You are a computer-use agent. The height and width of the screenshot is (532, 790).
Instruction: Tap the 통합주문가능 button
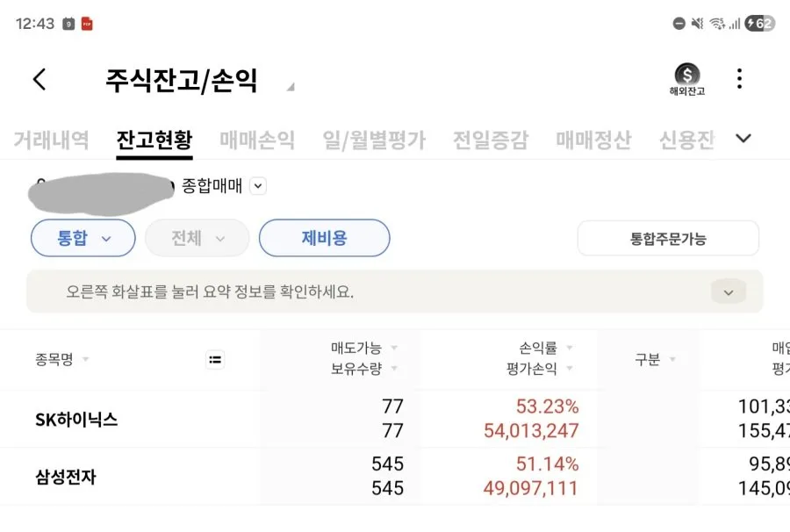click(668, 238)
